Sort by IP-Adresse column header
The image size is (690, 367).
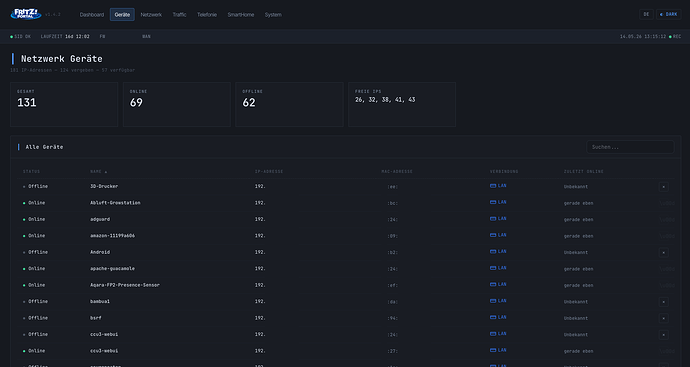point(269,172)
